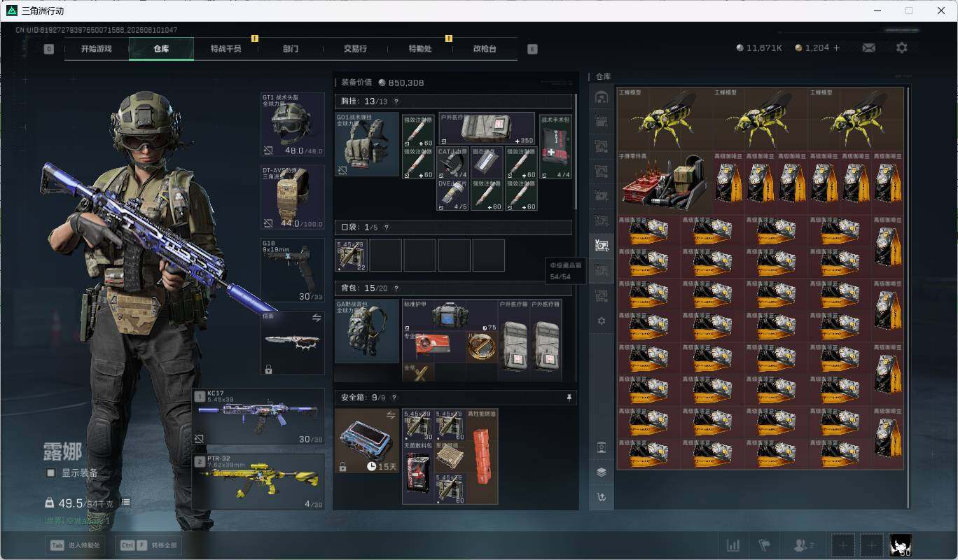Select the G18 pistol slot
Viewport: 958px width, 560px height.
tap(293, 270)
